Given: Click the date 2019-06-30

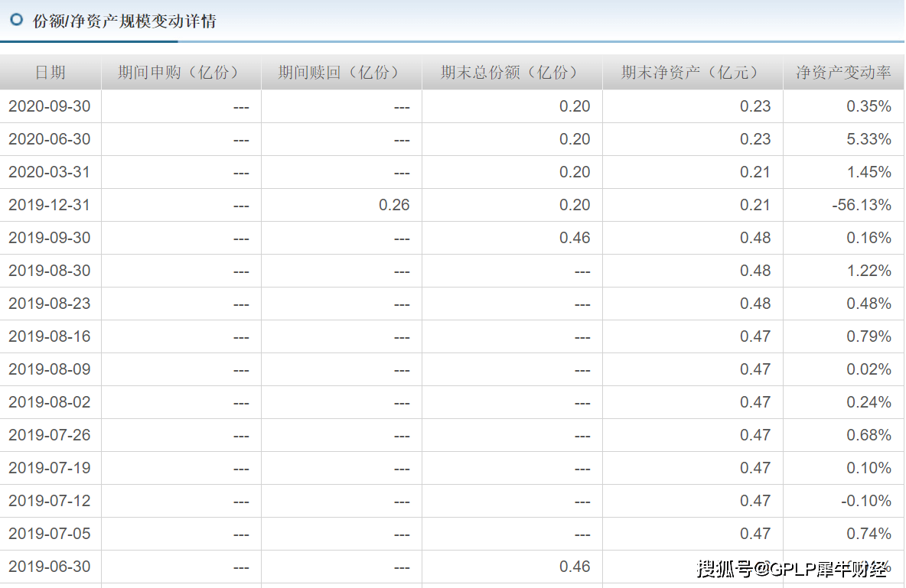Looking at the screenshot, I should [x=49, y=567].
